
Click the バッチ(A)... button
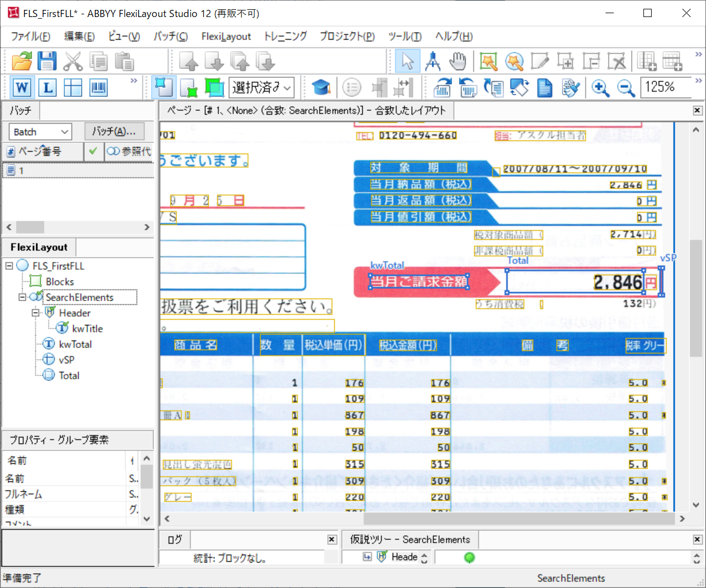(x=114, y=131)
